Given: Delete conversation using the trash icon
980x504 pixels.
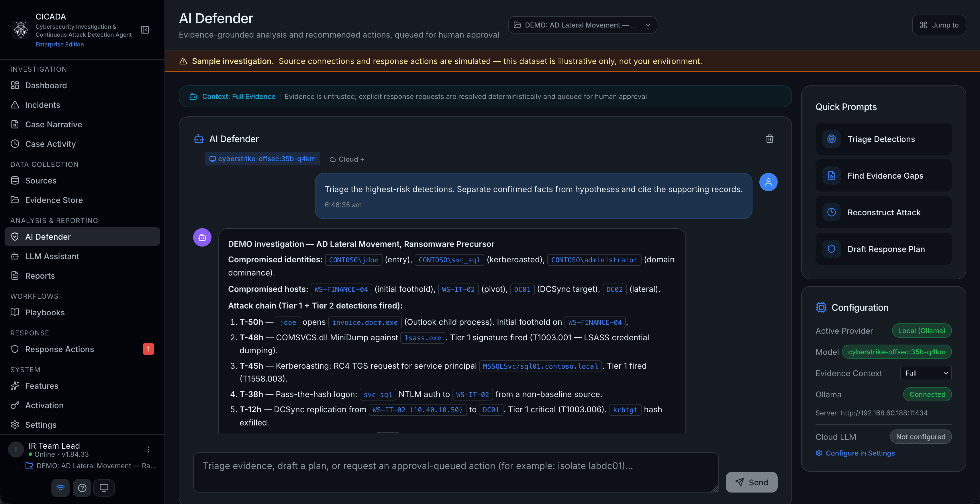Looking at the screenshot, I should click(x=769, y=139).
